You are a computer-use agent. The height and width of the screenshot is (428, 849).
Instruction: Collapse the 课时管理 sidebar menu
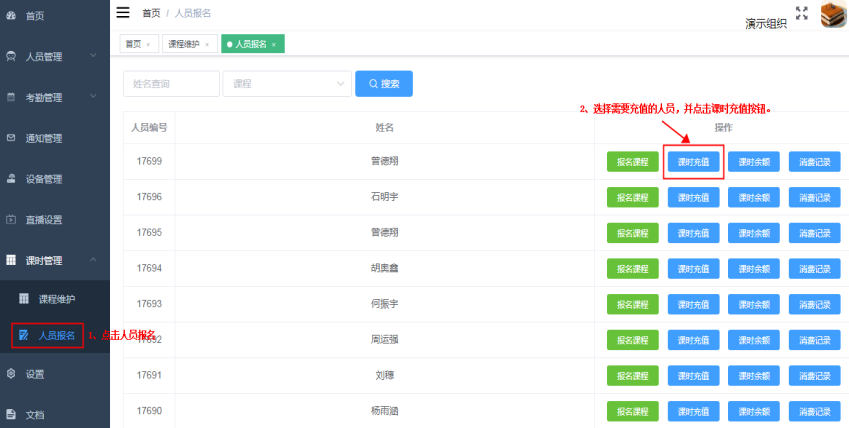(50, 260)
